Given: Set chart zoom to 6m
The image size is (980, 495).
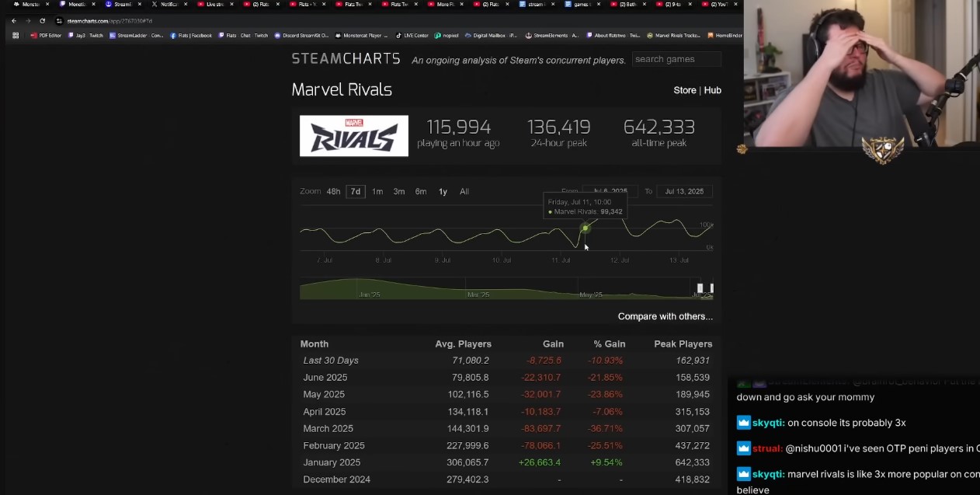Looking at the screenshot, I should [420, 191].
